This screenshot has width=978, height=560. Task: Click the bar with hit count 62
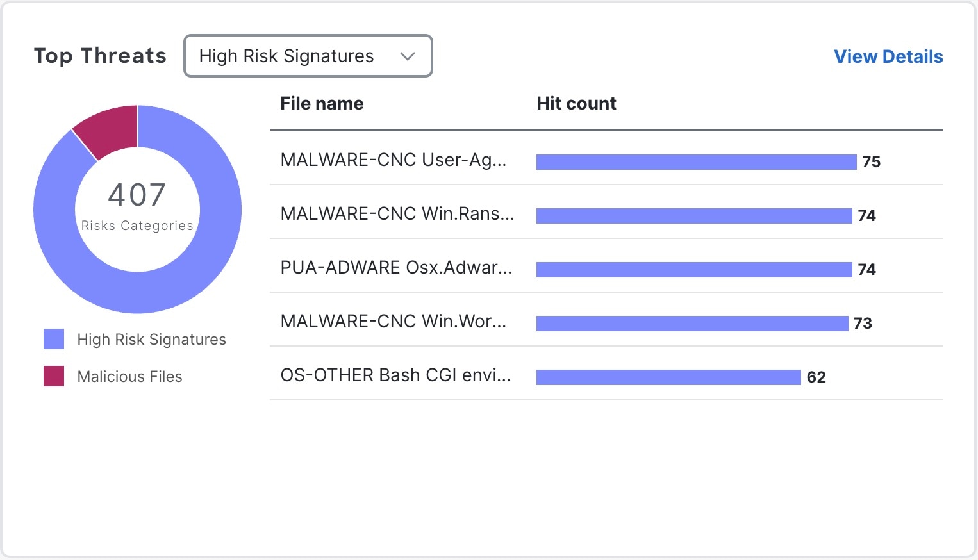tap(668, 377)
